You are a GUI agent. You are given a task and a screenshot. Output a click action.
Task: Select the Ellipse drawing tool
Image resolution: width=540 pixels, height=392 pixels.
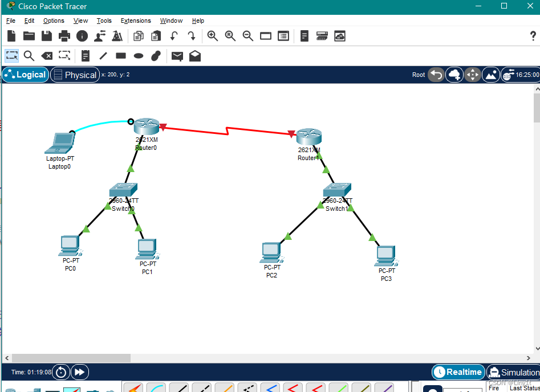point(139,56)
